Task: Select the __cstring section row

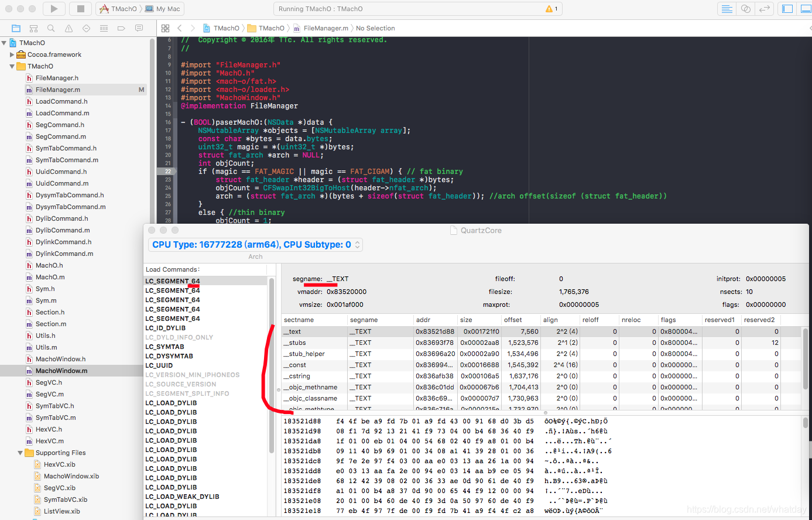Action: click(x=541, y=376)
